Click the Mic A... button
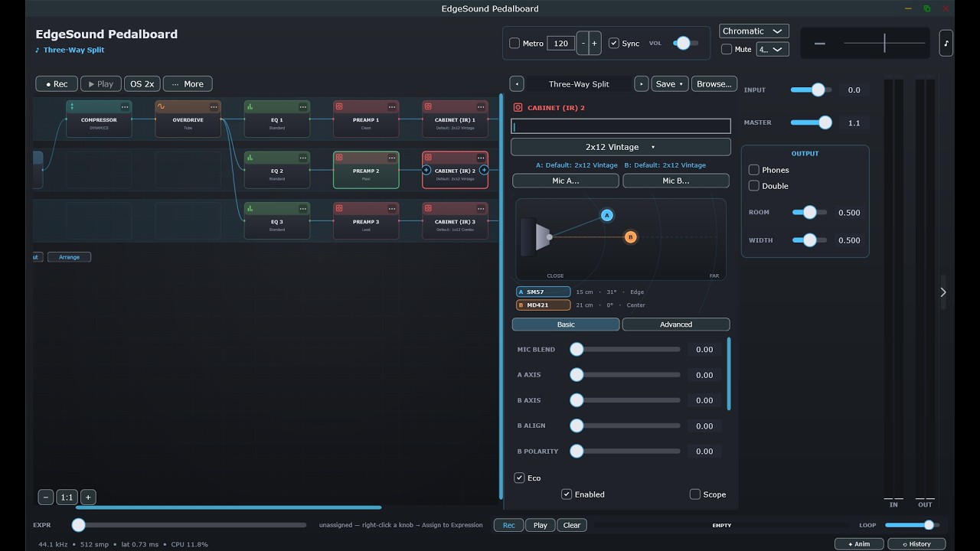The height and width of the screenshot is (551, 980). click(x=566, y=181)
